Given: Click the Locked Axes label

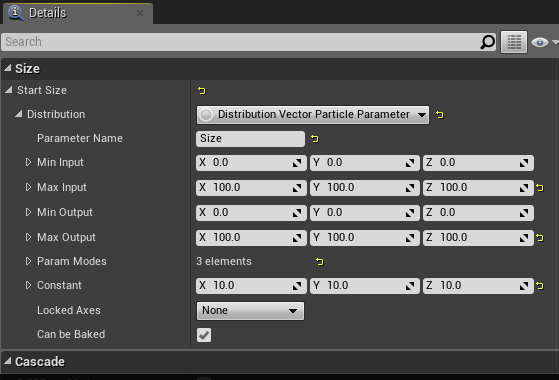Looking at the screenshot, I should point(69,310).
